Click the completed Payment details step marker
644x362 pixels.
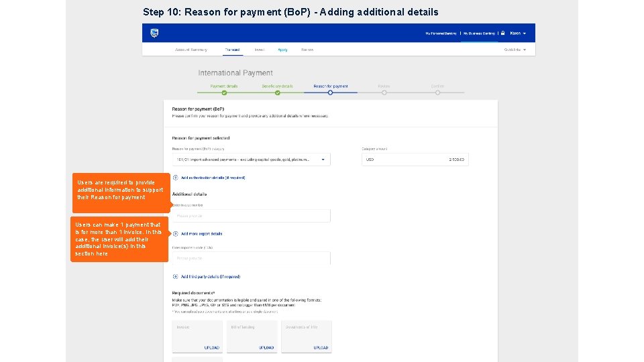(224, 93)
